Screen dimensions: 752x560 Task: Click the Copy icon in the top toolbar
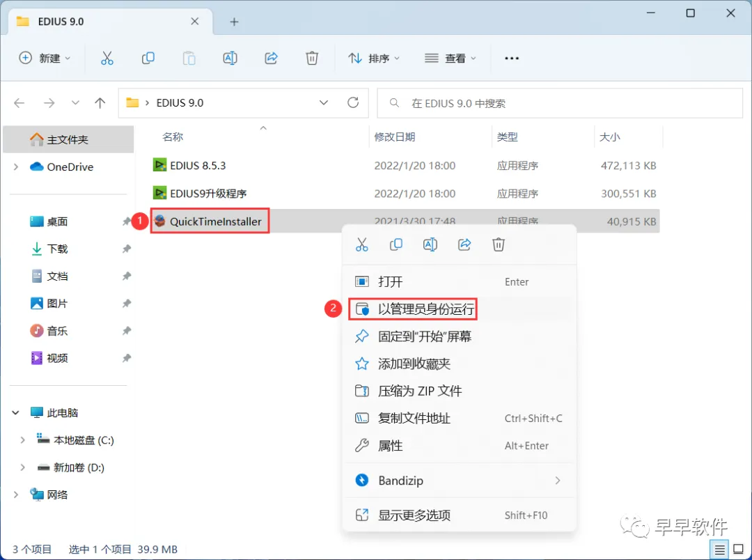(148, 58)
